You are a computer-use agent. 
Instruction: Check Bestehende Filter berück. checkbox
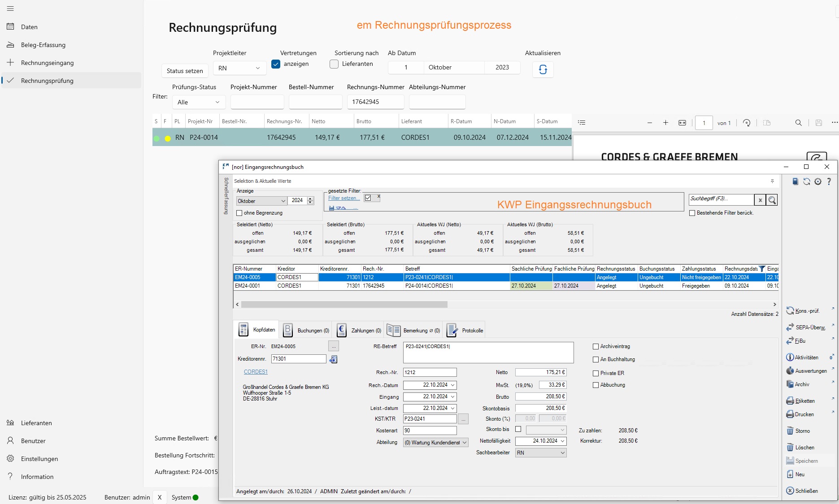[692, 213]
